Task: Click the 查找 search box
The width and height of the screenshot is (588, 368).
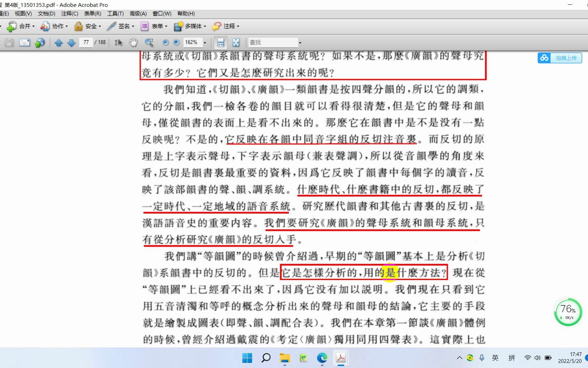Action: pos(273,42)
